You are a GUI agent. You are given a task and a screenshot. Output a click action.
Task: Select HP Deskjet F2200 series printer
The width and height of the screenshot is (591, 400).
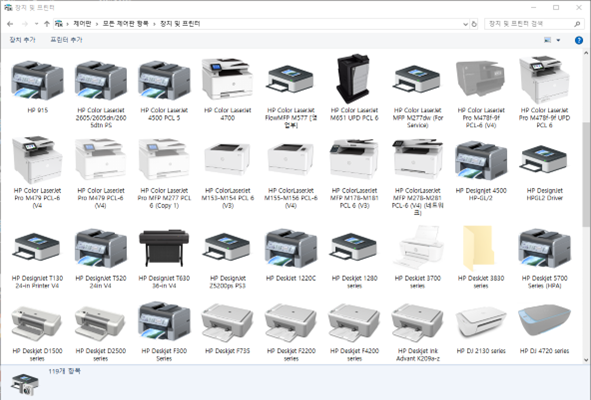(x=291, y=331)
